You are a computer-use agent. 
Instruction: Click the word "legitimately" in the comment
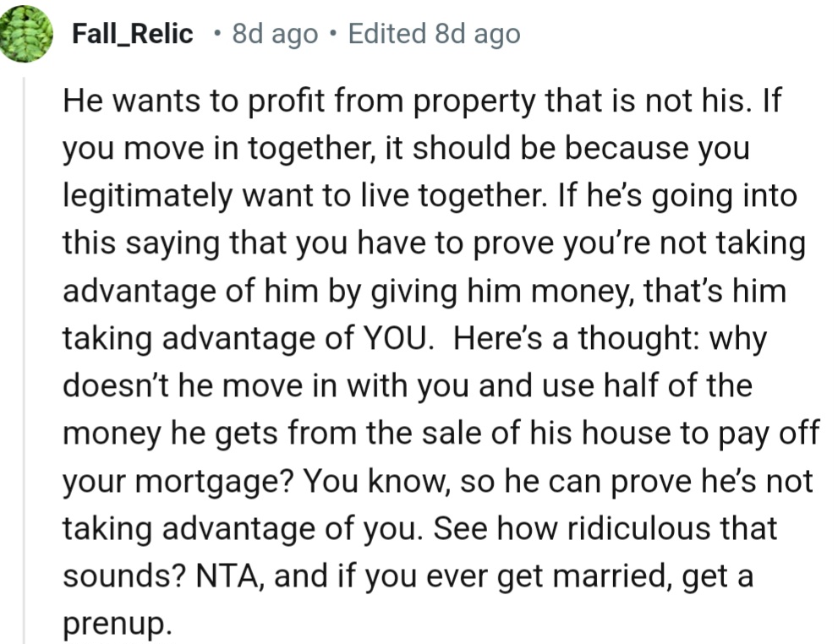coord(147,196)
